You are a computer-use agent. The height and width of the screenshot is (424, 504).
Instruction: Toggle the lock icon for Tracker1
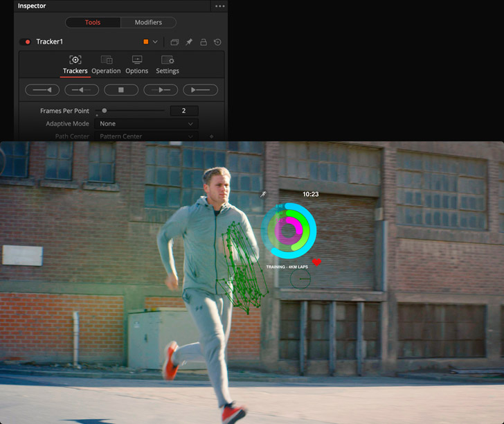point(204,42)
